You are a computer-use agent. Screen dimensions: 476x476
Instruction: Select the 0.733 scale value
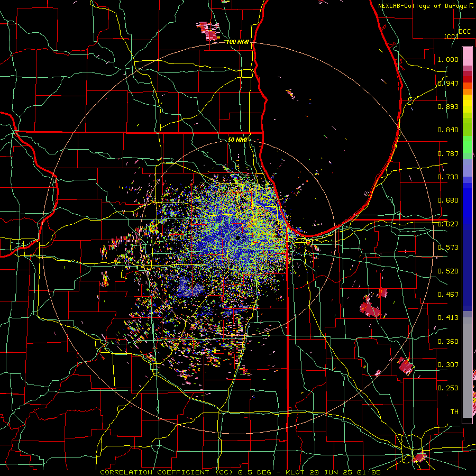coord(448,177)
